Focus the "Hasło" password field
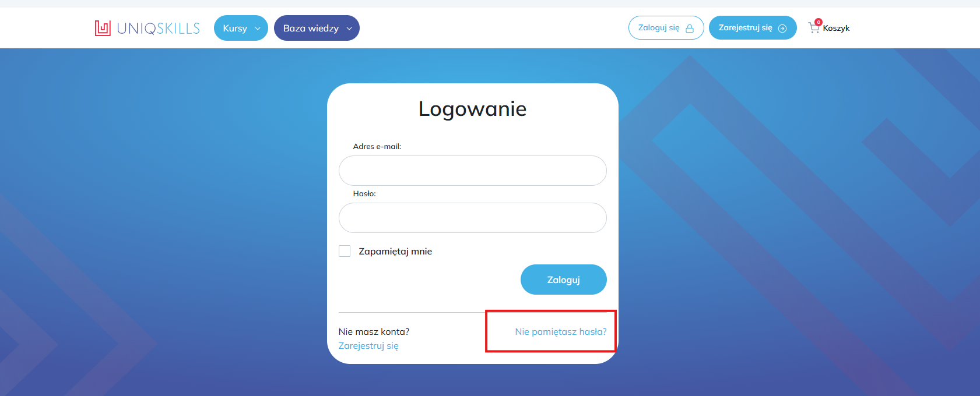Screen dimensions: 980x396 (x=472, y=218)
